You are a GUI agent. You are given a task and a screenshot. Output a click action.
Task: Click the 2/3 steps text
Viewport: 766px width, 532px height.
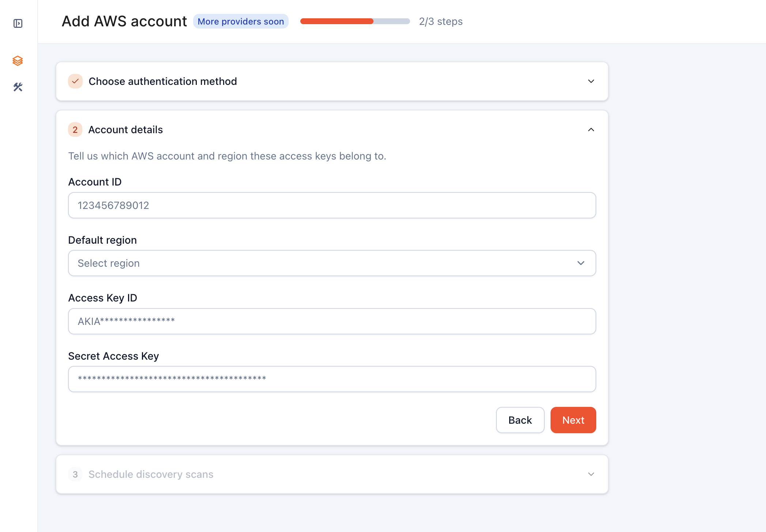[x=441, y=21]
